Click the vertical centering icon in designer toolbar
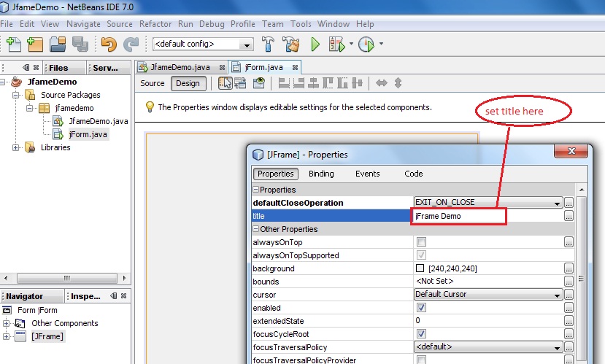The image size is (605, 364). [357, 83]
